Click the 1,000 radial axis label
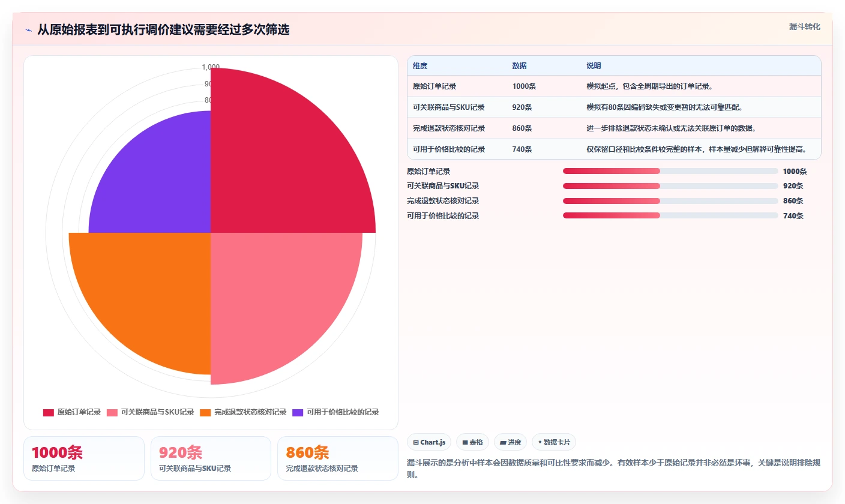 pyautogui.click(x=211, y=67)
